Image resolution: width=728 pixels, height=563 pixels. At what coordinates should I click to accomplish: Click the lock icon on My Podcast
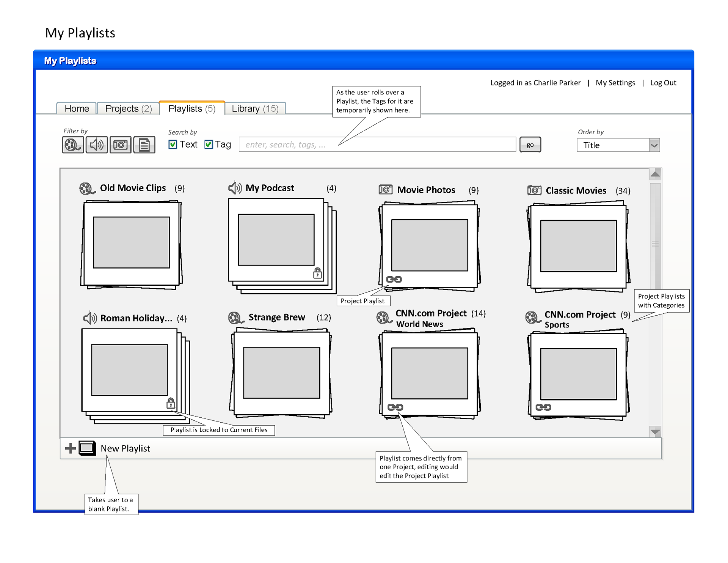click(317, 273)
